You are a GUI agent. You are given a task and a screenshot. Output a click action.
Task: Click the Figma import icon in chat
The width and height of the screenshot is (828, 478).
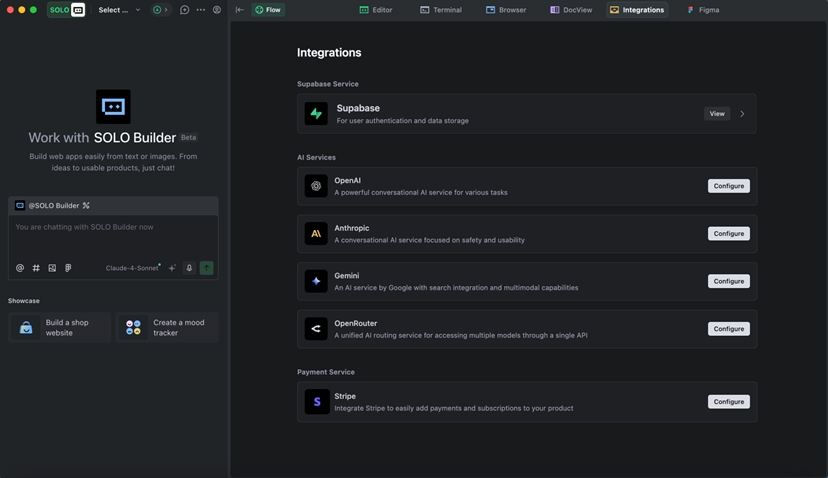coord(68,268)
